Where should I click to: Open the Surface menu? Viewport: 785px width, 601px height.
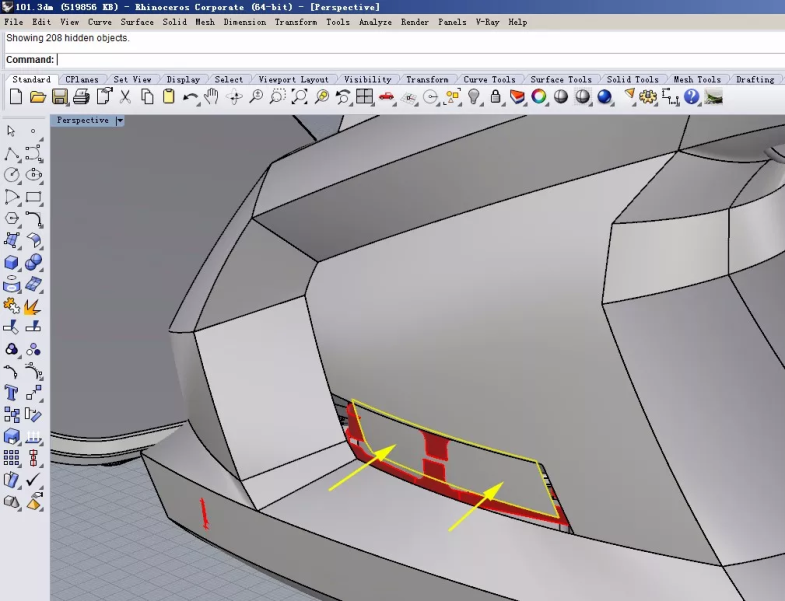pos(137,21)
